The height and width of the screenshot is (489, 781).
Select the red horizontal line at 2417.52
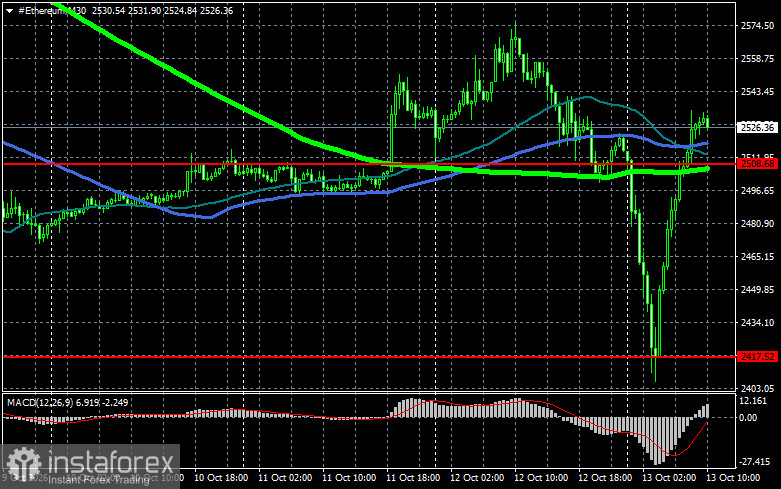(x=370, y=357)
